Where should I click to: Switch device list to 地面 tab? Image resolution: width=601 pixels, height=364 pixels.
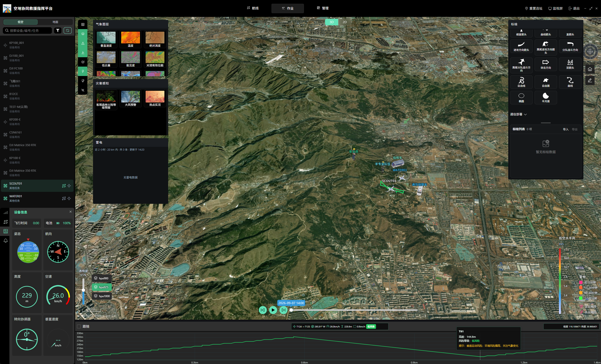(x=55, y=22)
